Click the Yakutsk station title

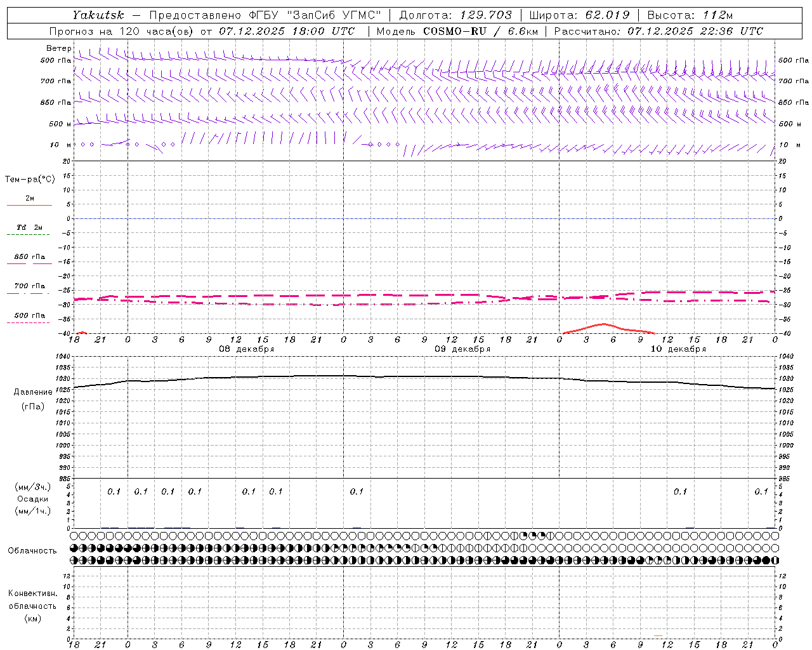click(x=98, y=15)
